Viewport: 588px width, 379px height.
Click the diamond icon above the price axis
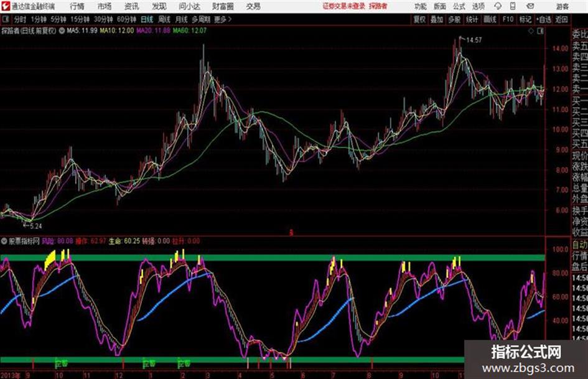click(x=531, y=31)
